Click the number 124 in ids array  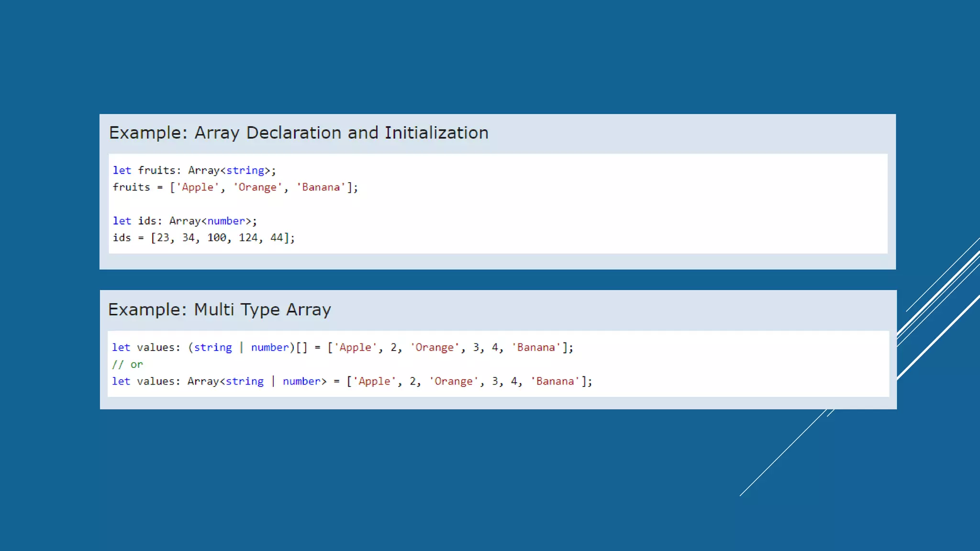point(248,238)
